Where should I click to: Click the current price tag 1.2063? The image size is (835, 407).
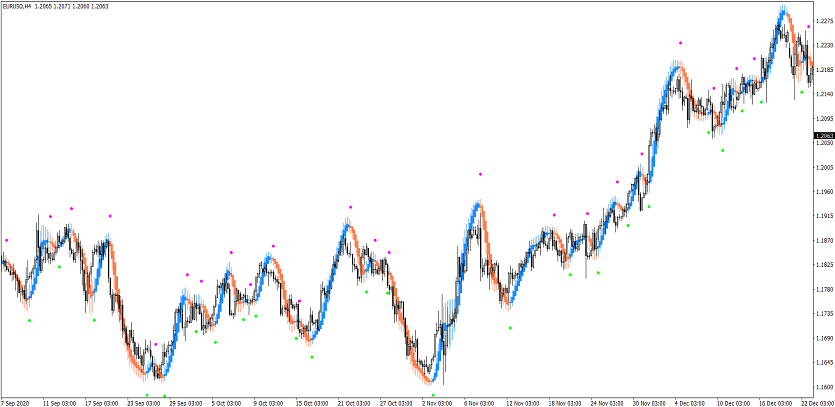click(824, 135)
